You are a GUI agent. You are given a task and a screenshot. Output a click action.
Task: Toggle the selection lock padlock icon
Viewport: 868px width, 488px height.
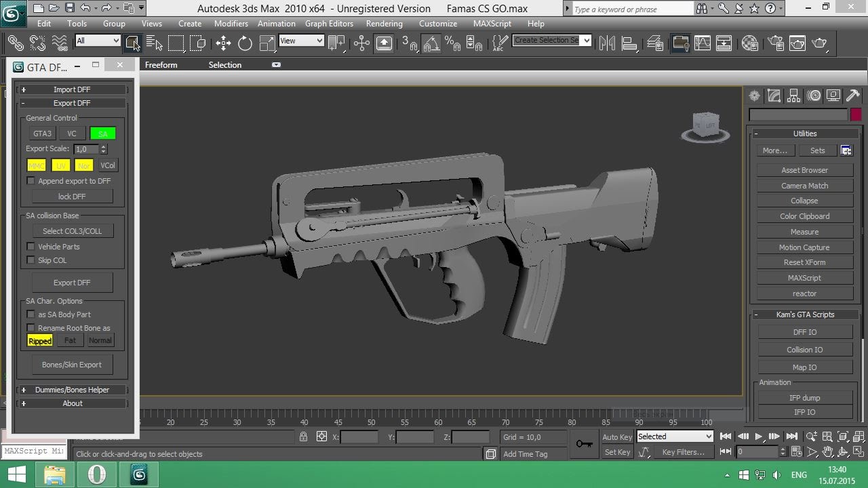coord(303,437)
